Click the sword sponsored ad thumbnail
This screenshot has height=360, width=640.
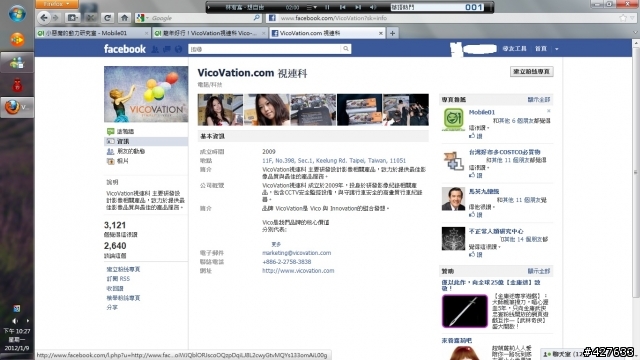(x=464, y=311)
